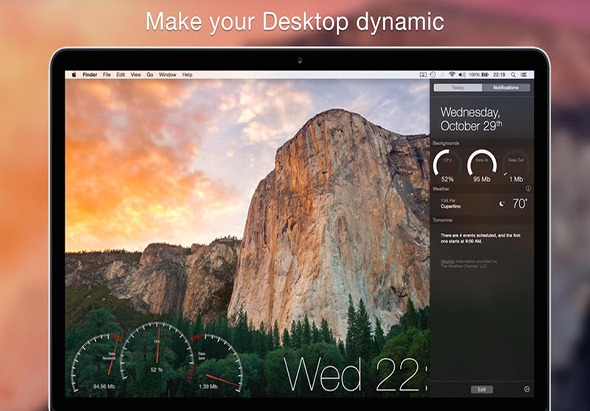
Task: Click the display mirroring menu bar icon
Action: pyautogui.click(x=423, y=75)
